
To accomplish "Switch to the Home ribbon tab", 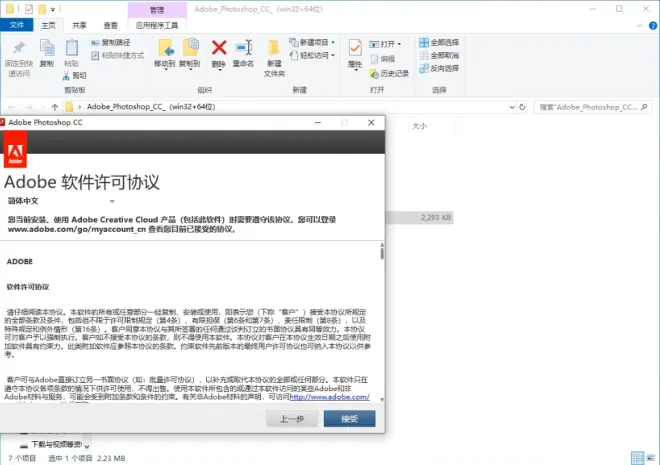I will 48,25.
